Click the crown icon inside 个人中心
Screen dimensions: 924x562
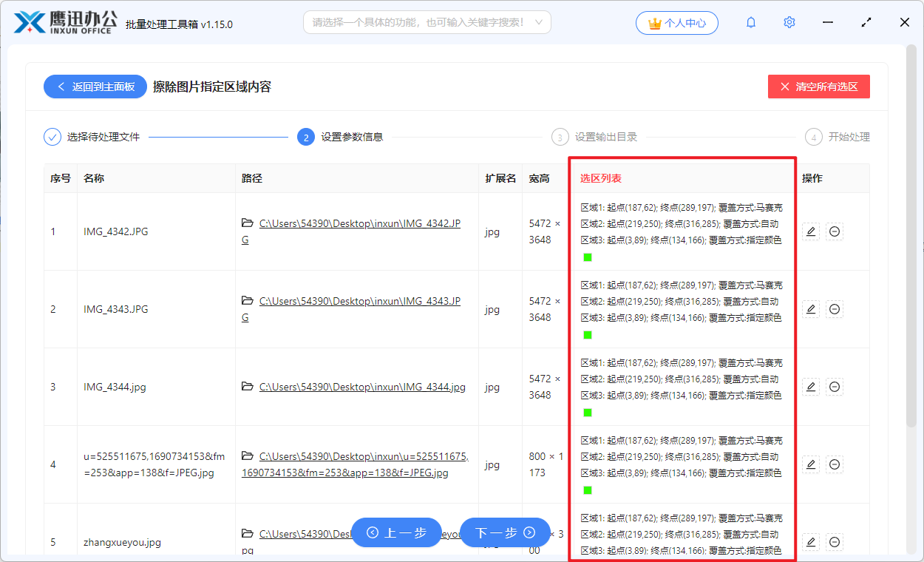pyautogui.click(x=655, y=22)
